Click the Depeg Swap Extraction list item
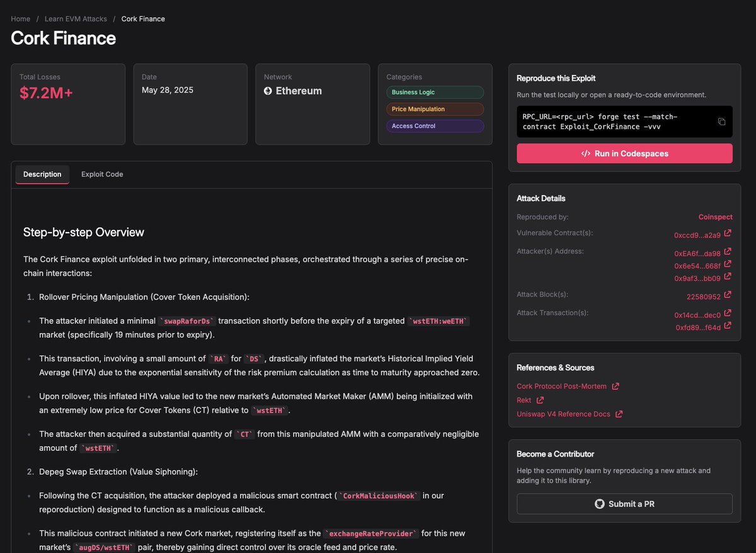The width and height of the screenshot is (756, 553). [x=118, y=472]
